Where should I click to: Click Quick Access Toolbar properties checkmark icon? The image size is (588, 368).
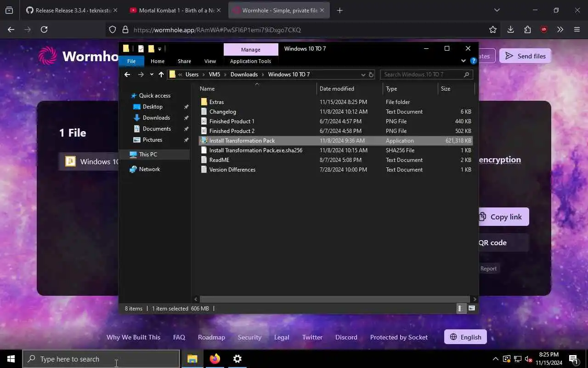click(141, 49)
